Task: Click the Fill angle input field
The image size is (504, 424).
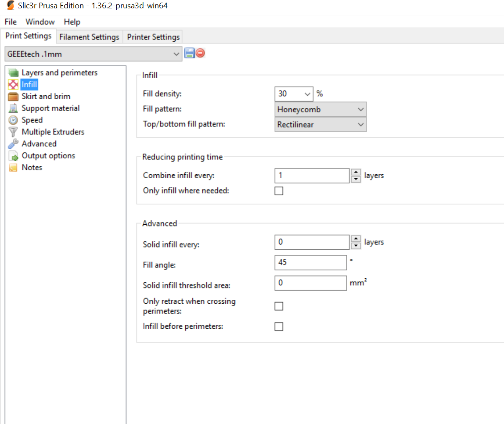Action: pos(310,262)
